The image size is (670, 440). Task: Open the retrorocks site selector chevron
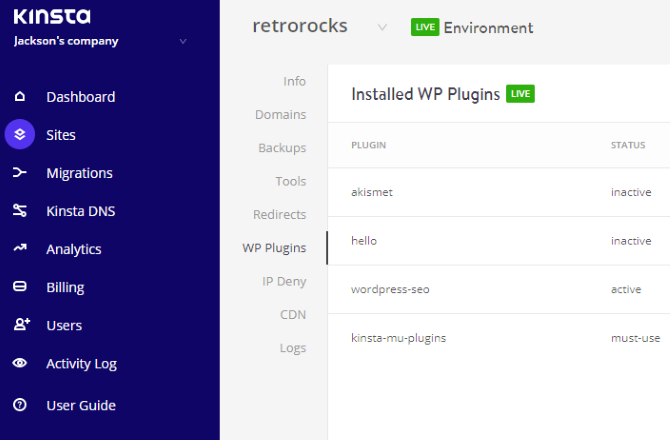point(382,27)
